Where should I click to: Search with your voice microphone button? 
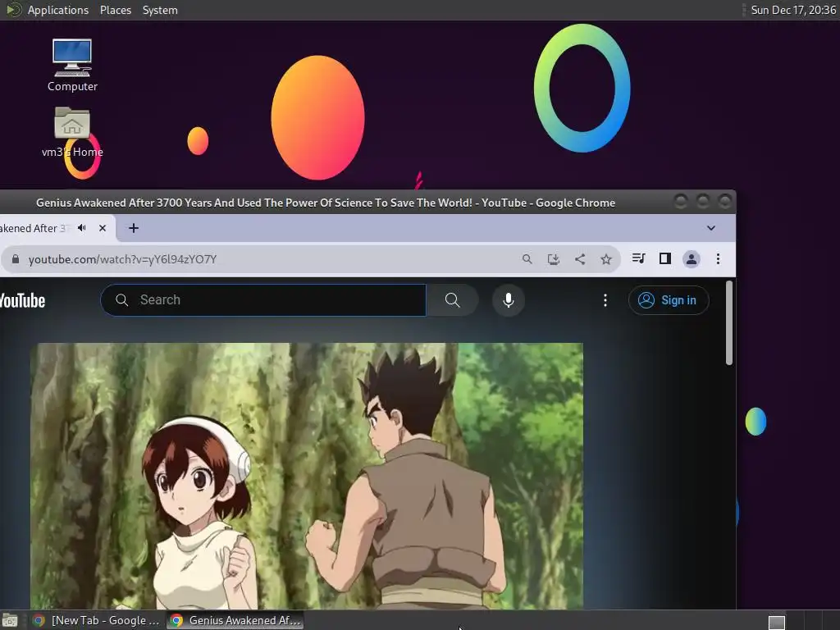coord(509,300)
